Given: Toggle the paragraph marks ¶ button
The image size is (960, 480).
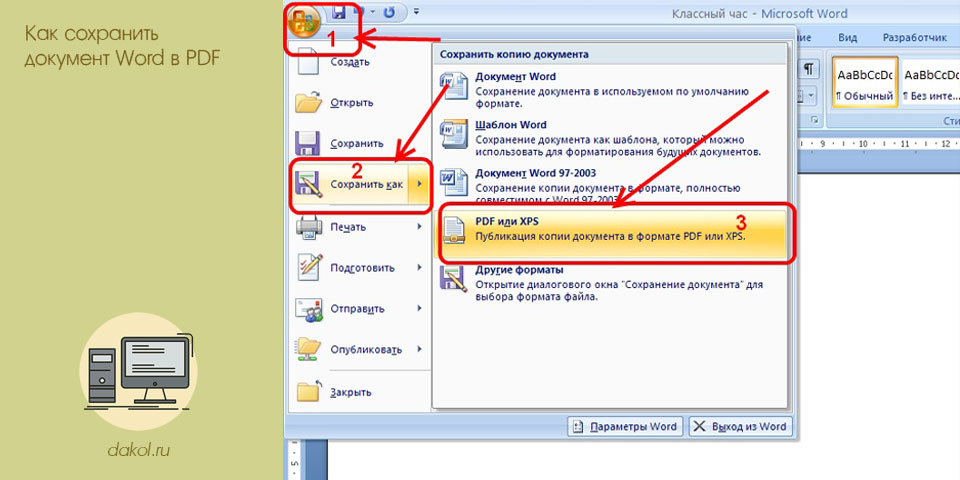Looking at the screenshot, I should [x=809, y=68].
